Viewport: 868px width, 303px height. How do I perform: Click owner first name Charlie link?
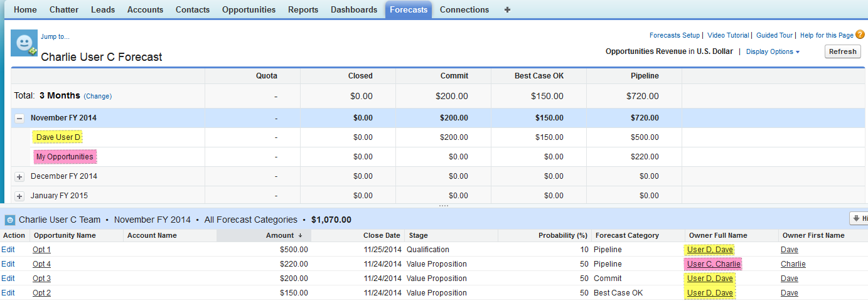coord(793,264)
